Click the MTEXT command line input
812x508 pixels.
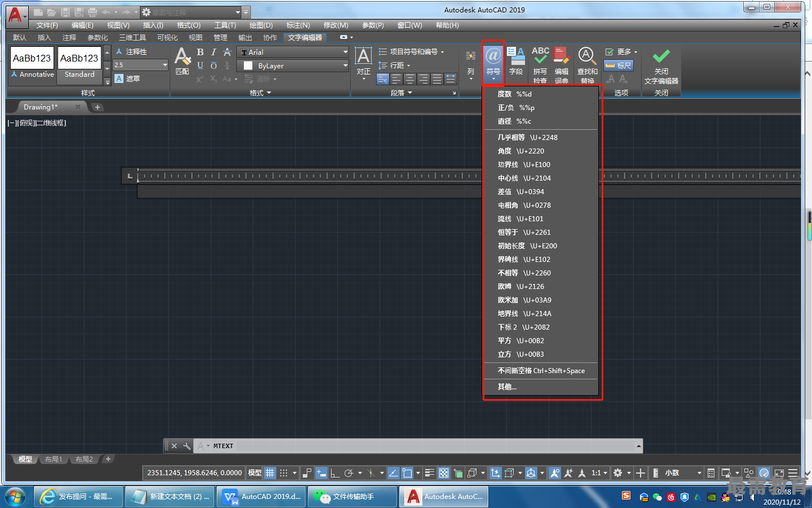(417, 446)
